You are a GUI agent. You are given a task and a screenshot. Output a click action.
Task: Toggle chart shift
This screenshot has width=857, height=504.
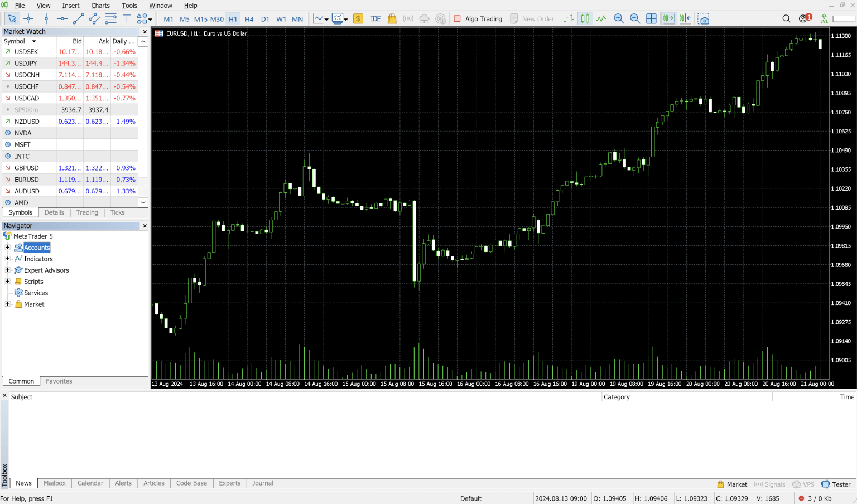[685, 19]
